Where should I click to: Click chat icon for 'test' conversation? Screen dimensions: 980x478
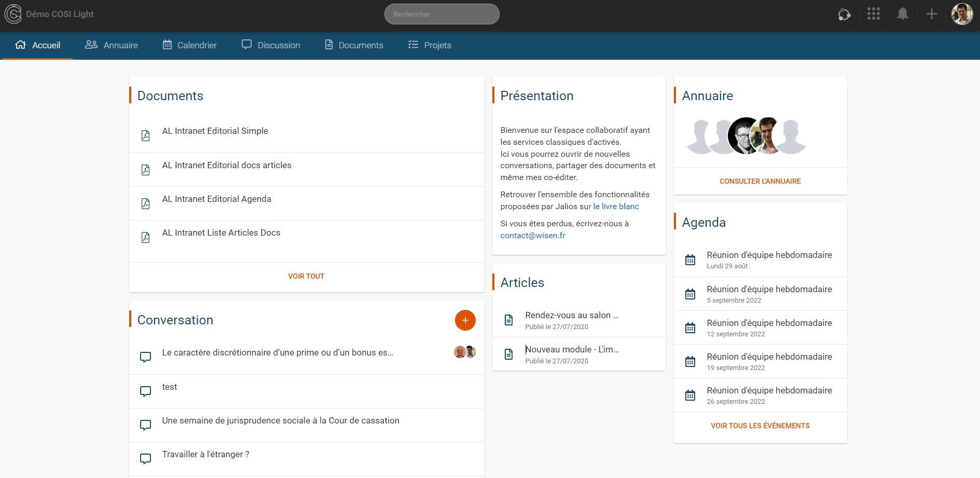146,391
